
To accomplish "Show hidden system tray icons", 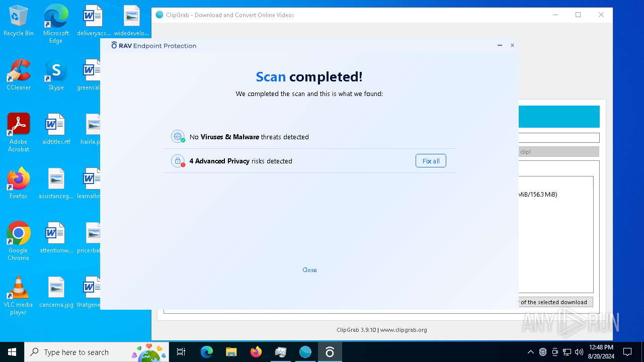I will coord(530,352).
